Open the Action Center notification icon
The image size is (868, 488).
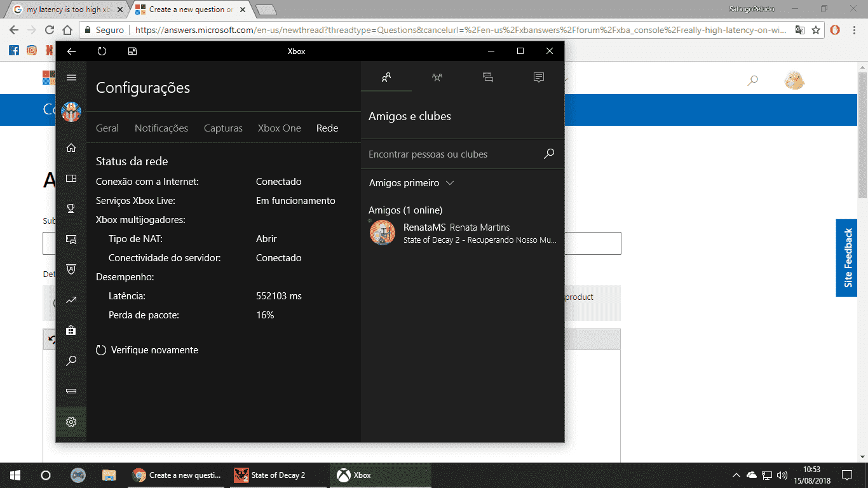(x=846, y=475)
